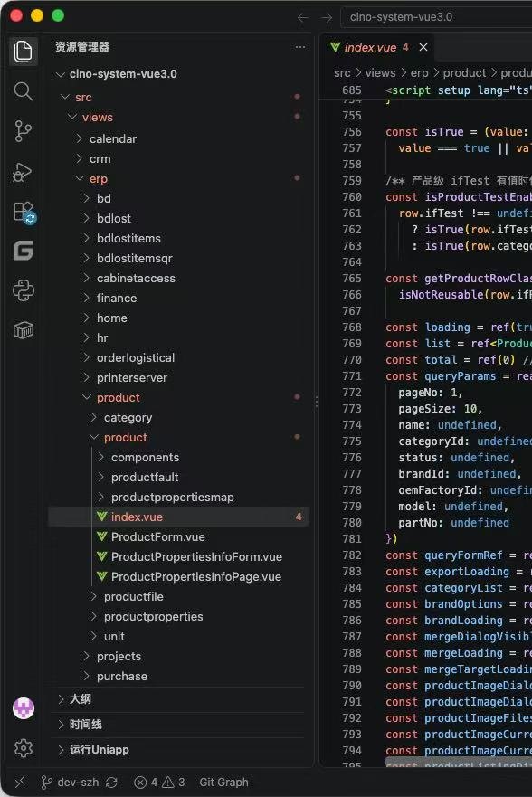Open the Manage settings gear

pos(23,747)
